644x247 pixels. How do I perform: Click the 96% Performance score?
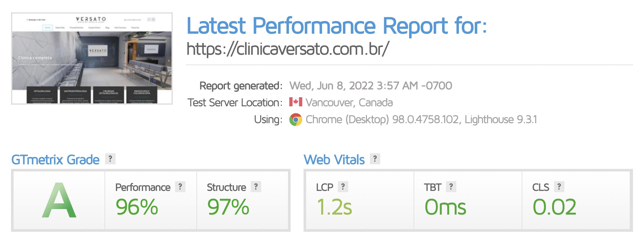pyautogui.click(x=137, y=207)
